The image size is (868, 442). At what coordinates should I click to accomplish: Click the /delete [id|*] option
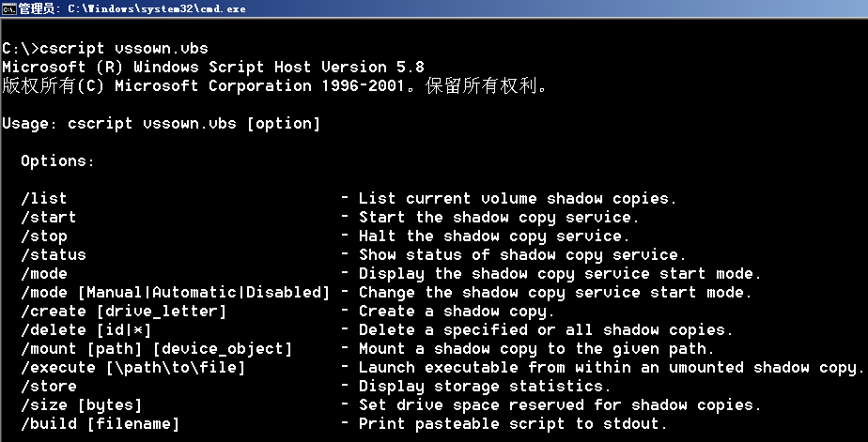(x=85, y=329)
